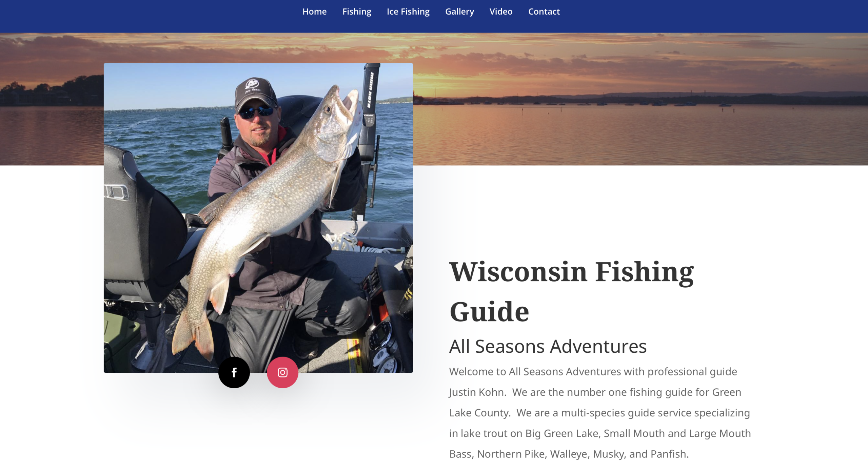Open the Instagram social icon

pyautogui.click(x=282, y=372)
